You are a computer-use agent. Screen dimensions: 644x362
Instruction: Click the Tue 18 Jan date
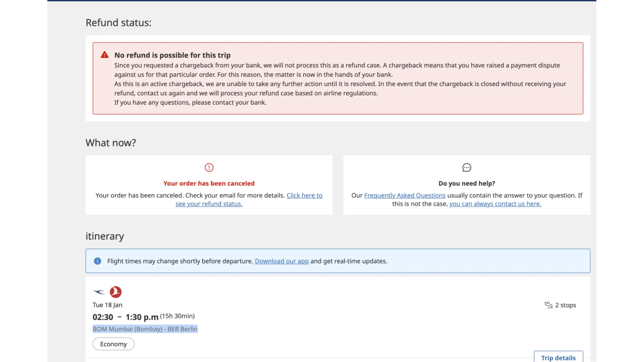[x=108, y=305]
